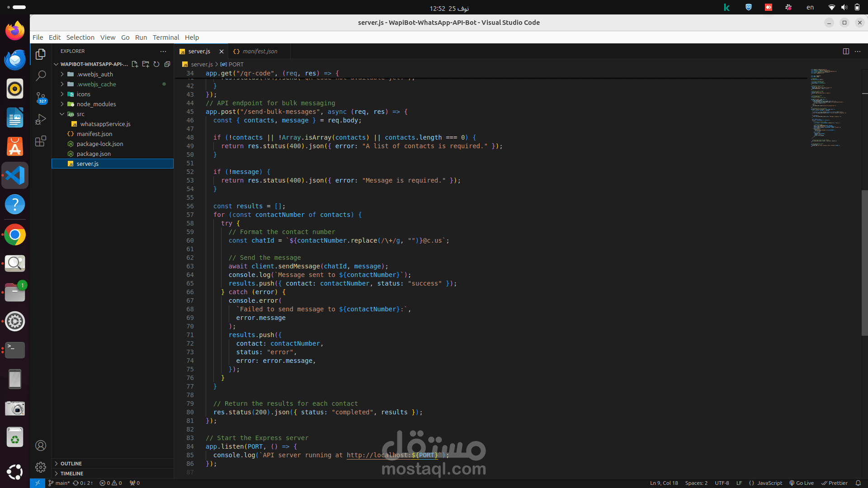Viewport: 868px width, 488px height.
Task: Expand the OUTLINE section
Action: click(71, 464)
